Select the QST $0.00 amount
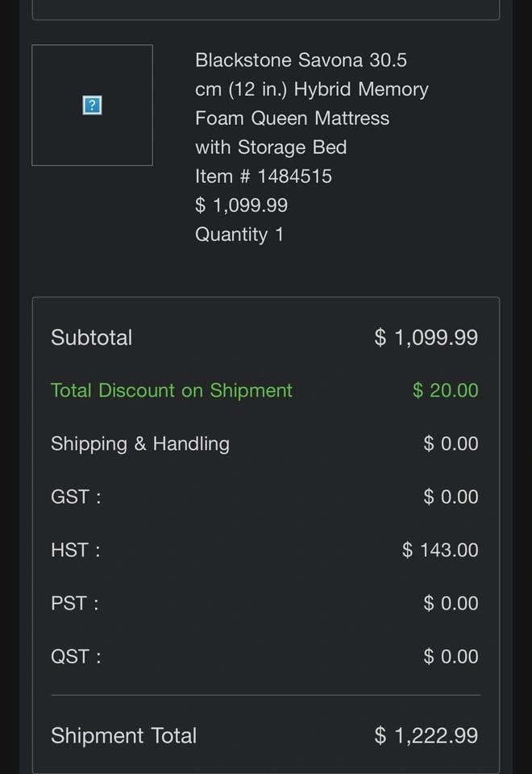 (451, 656)
